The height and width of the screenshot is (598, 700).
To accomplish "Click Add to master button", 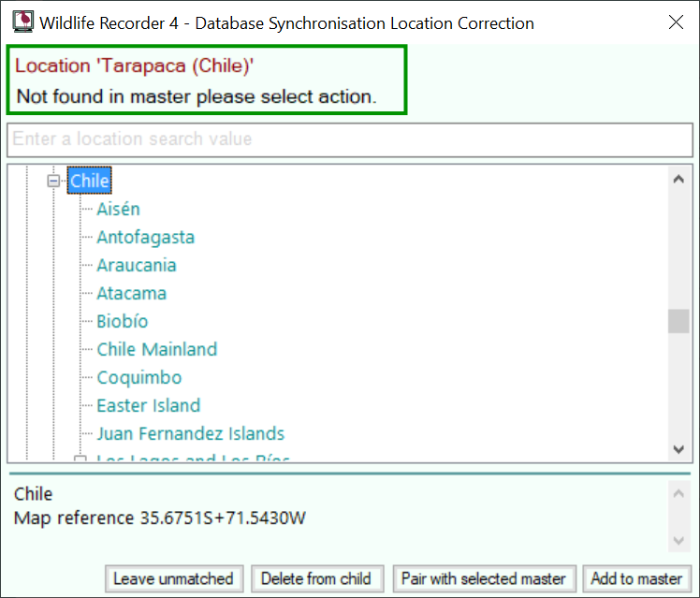I will (637, 578).
